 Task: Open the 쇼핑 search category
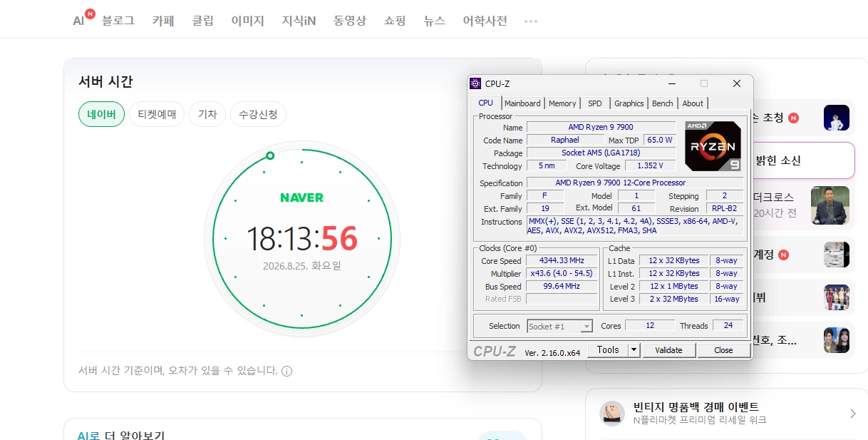point(395,21)
